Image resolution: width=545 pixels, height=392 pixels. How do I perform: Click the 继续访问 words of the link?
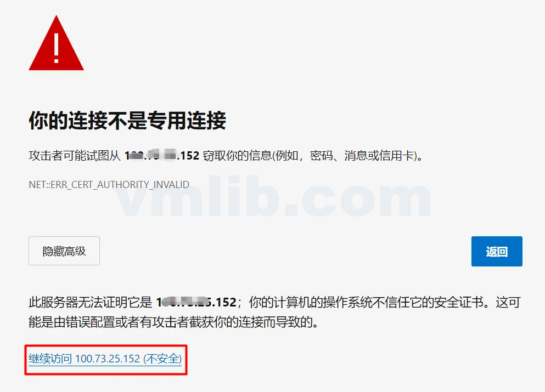[50, 359]
